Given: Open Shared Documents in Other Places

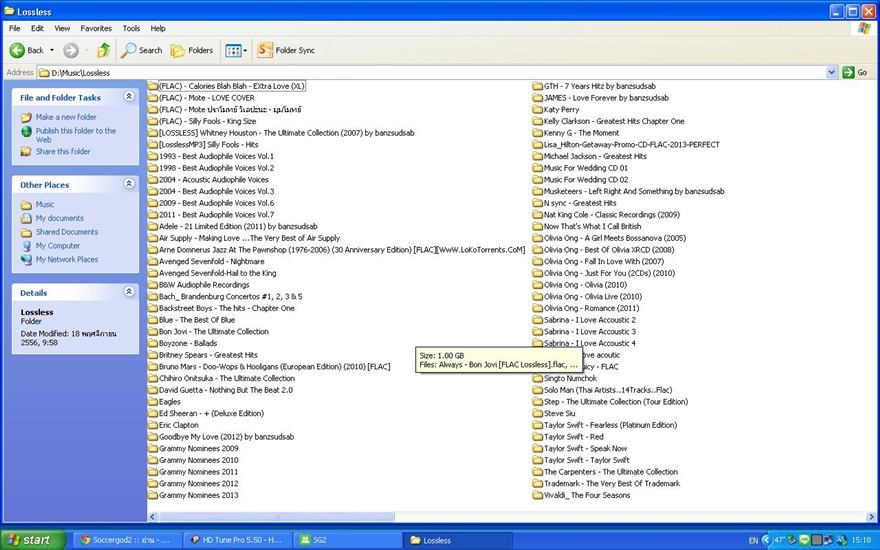Looking at the screenshot, I should click(x=67, y=232).
